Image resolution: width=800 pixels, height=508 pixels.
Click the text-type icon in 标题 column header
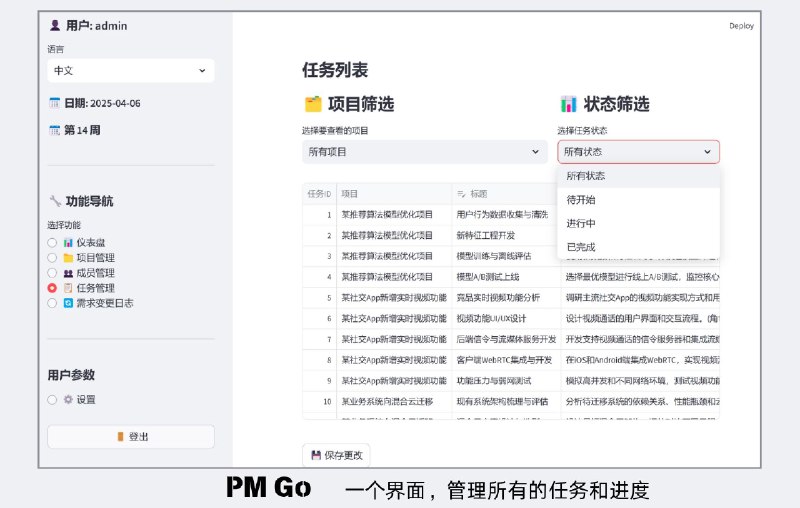tap(461, 194)
